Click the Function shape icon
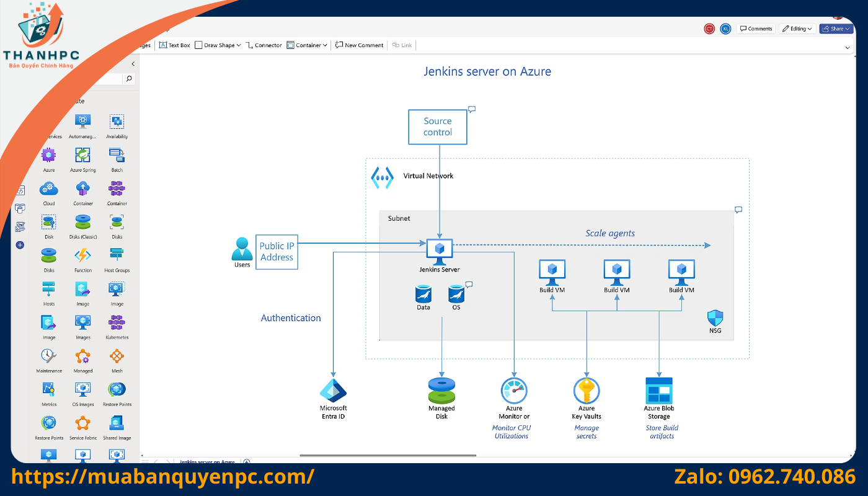The height and width of the screenshot is (496, 868). [x=82, y=255]
